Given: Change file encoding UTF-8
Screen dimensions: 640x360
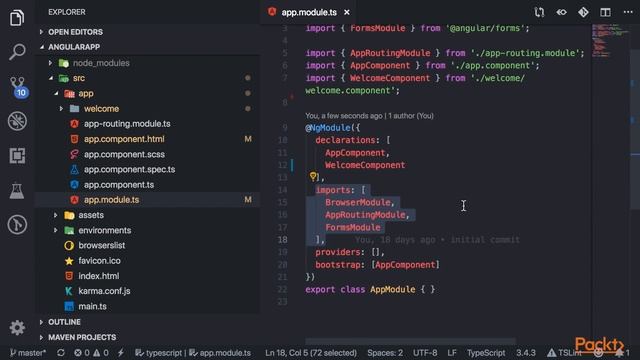Looking at the screenshot, I should pos(425,353).
